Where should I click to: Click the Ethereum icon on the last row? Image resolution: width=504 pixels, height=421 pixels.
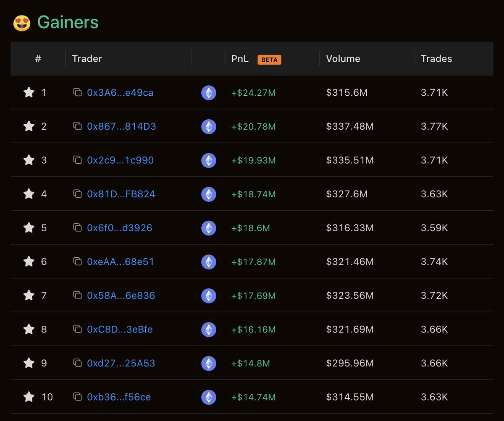pos(209,397)
